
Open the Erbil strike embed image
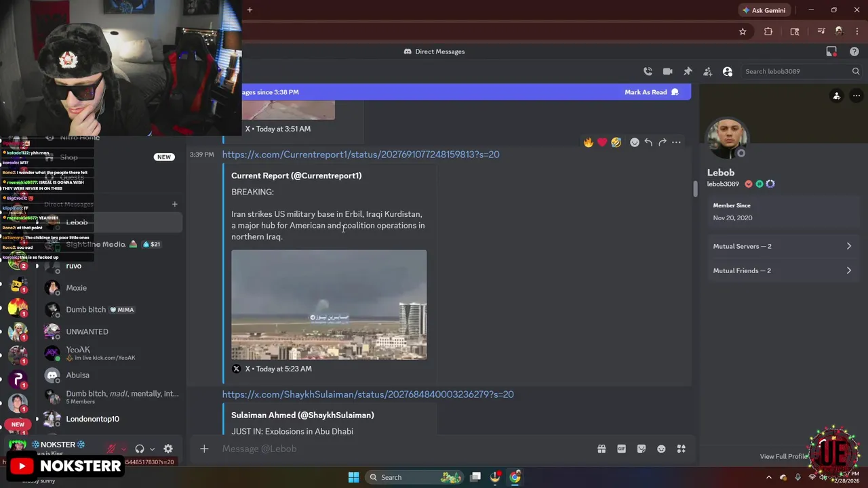tap(329, 304)
